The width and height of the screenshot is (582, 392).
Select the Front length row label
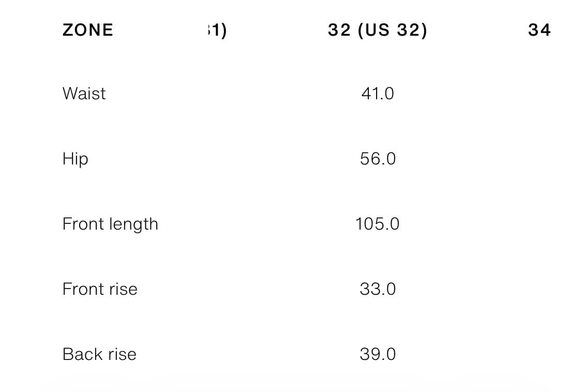[x=110, y=224]
